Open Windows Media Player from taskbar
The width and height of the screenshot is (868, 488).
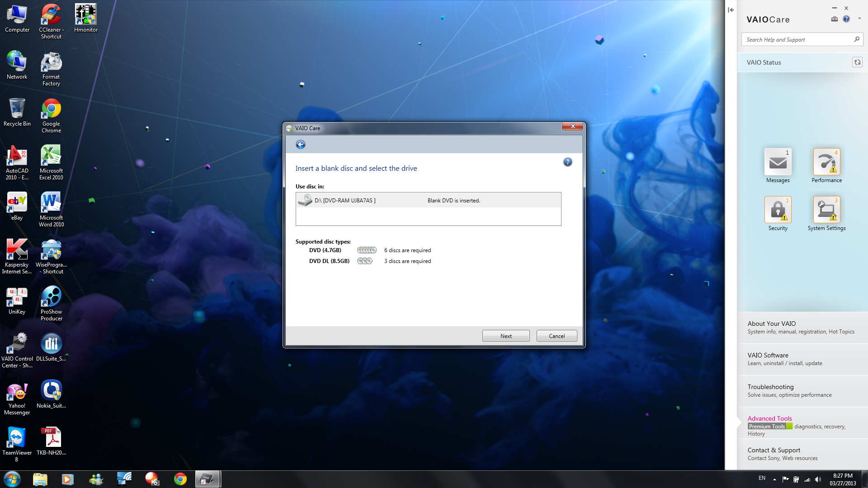[68, 479]
